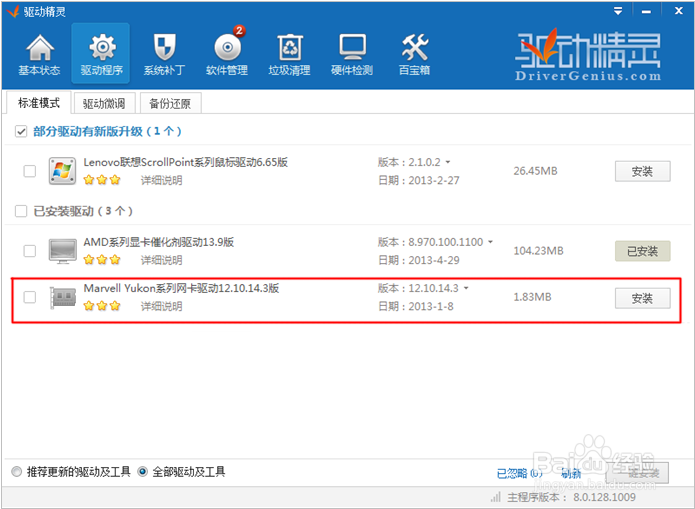Select 推荐更新的驱动及工具 radio button
Screen dimensions: 695x509
point(16,471)
